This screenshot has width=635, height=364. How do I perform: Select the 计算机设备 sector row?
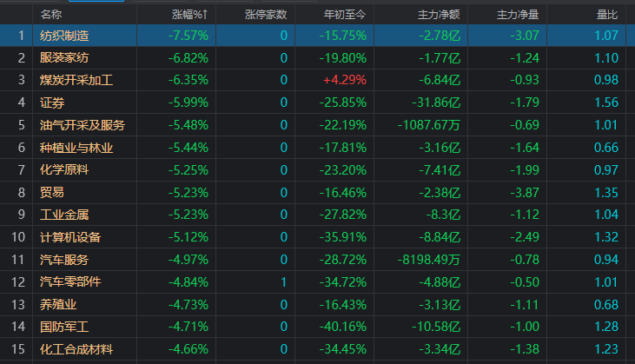tap(318, 237)
